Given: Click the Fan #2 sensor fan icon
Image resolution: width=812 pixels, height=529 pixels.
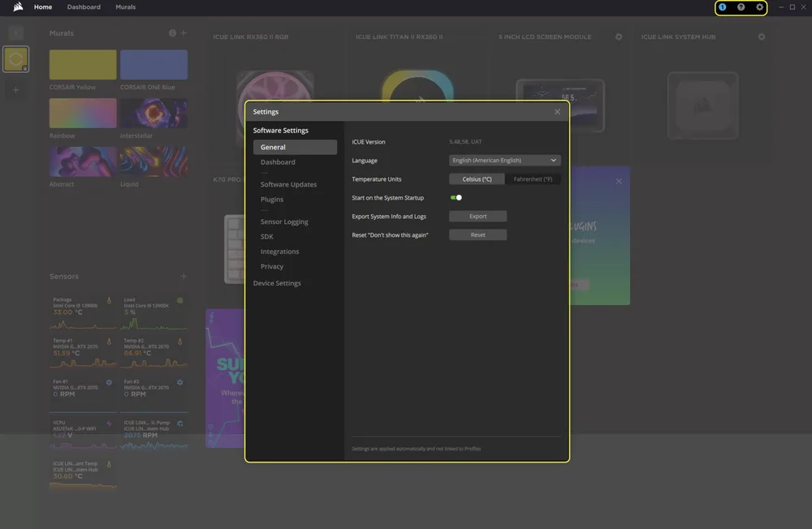Looking at the screenshot, I should 179,382.
